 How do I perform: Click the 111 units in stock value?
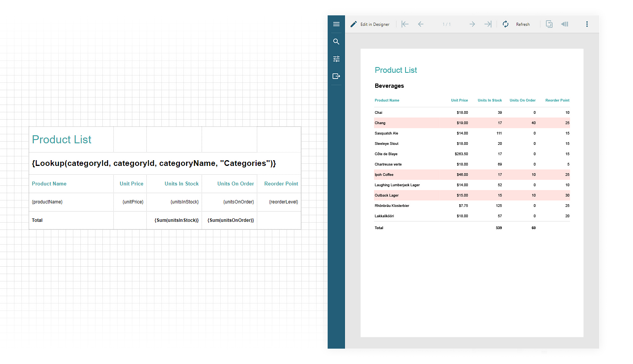(499, 133)
